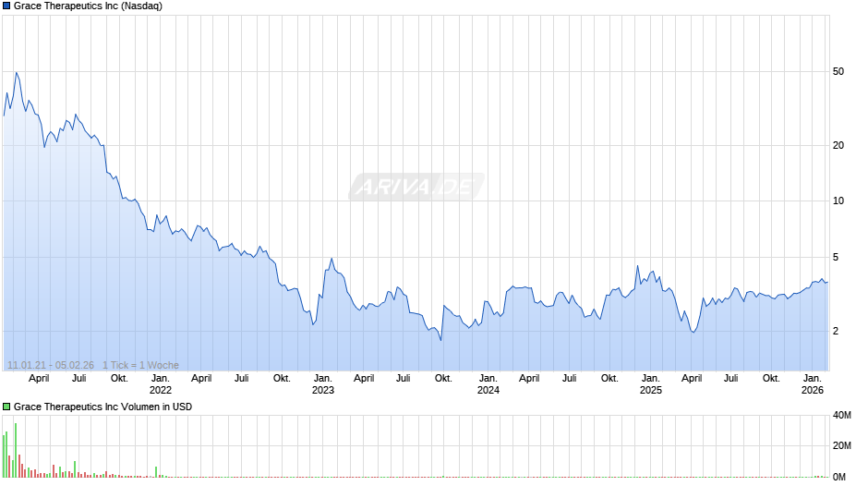The width and height of the screenshot is (868, 486).
Task: Click the 'Jan. 2024' time axis label
Action: click(x=488, y=384)
